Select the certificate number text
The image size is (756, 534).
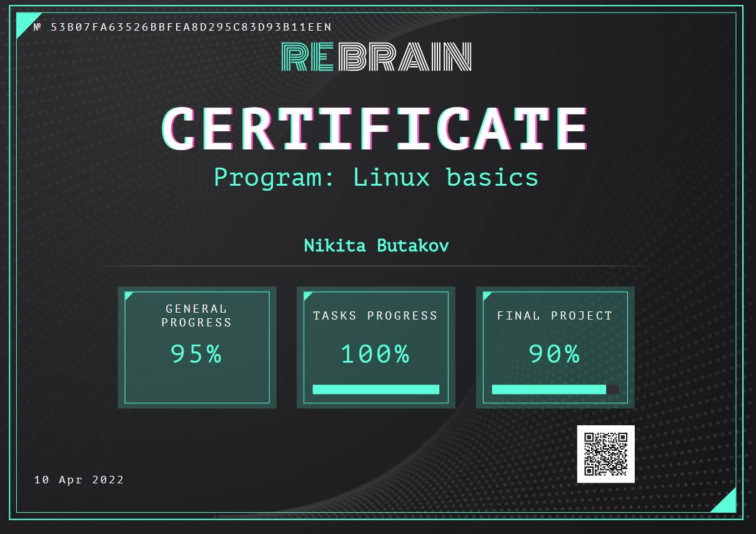182,27
